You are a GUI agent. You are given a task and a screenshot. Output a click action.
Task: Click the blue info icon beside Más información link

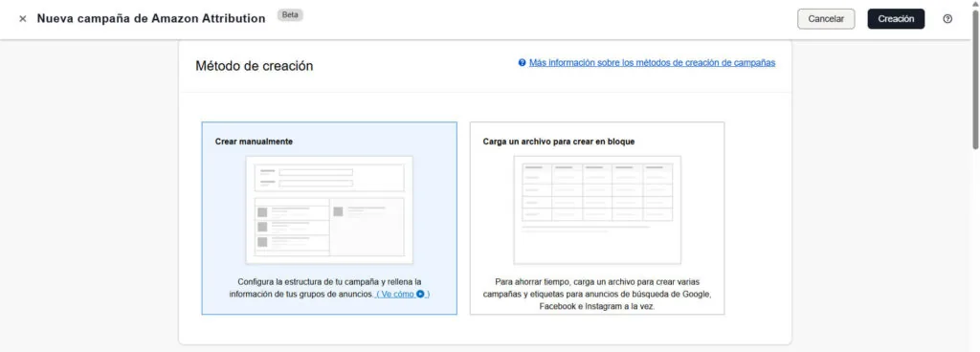(x=522, y=63)
